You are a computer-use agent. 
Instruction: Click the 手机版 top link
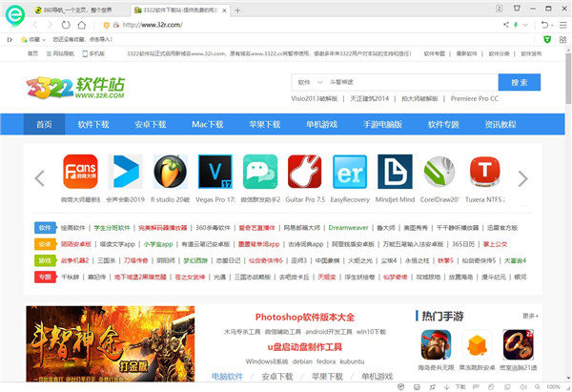click(93, 53)
